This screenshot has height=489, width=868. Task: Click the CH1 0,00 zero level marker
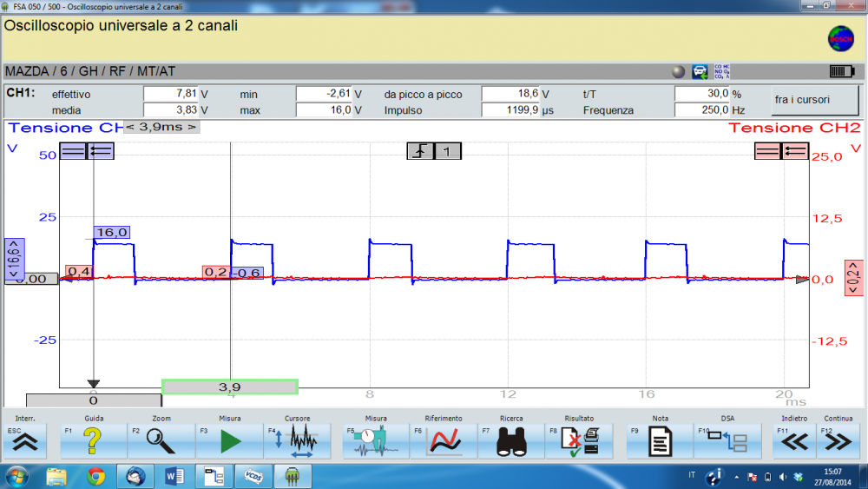[x=31, y=279]
